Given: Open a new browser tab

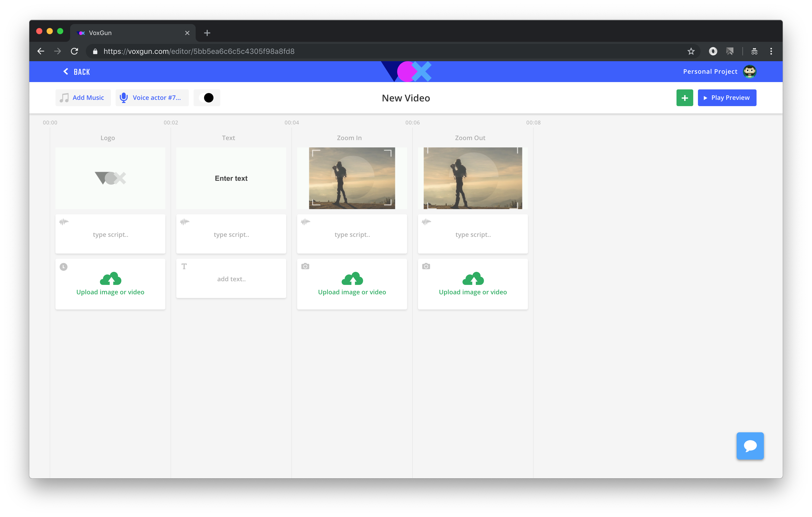Looking at the screenshot, I should click(207, 33).
